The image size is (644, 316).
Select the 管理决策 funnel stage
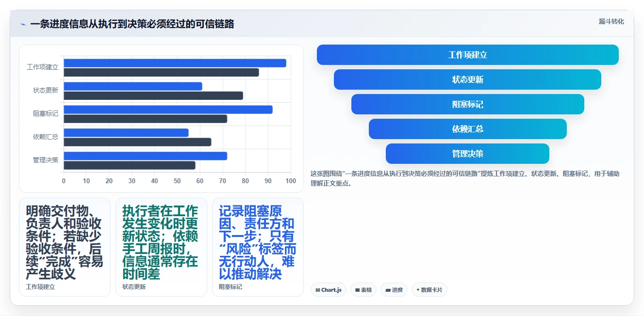[x=468, y=154]
